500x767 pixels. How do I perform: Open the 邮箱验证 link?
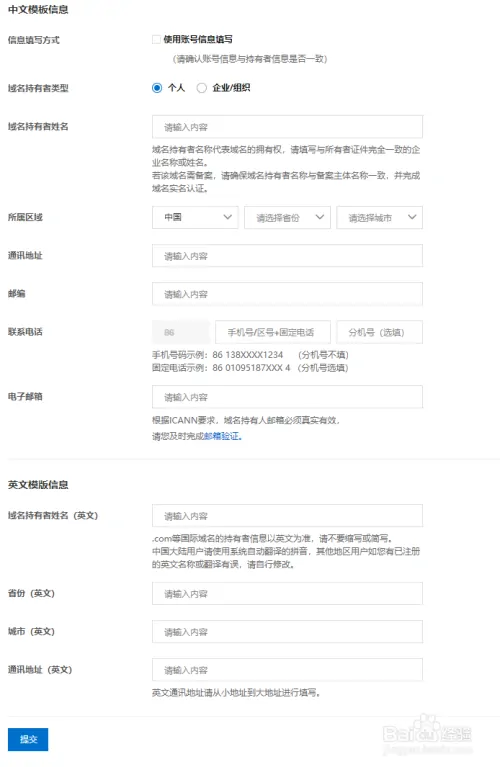pos(222,436)
